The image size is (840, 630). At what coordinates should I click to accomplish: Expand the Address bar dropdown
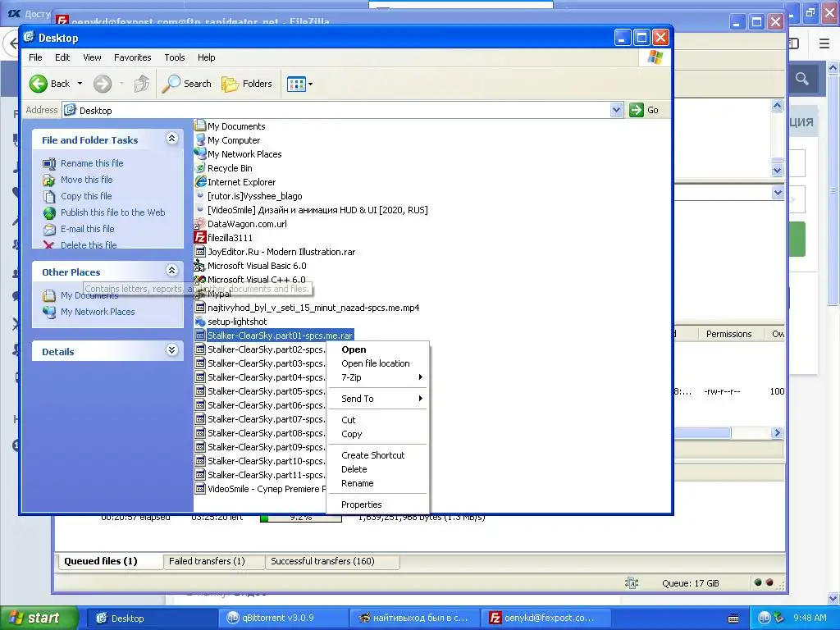pos(616,110)
